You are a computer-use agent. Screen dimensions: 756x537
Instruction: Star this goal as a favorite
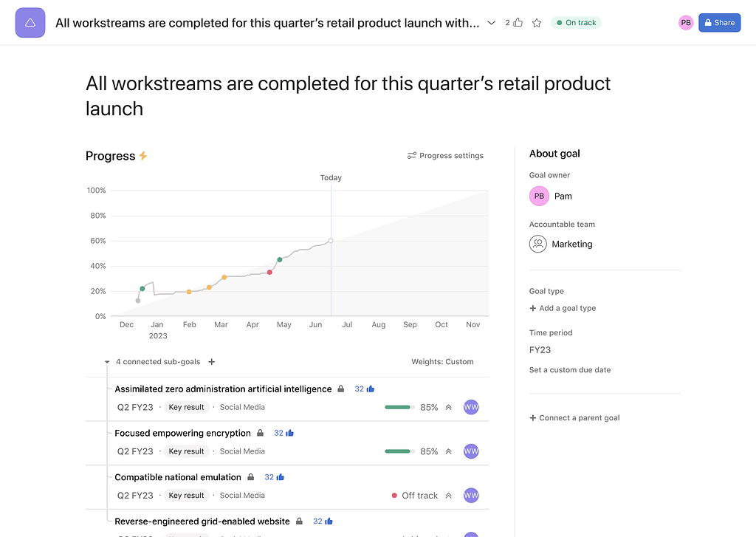[x=537, y=23]
